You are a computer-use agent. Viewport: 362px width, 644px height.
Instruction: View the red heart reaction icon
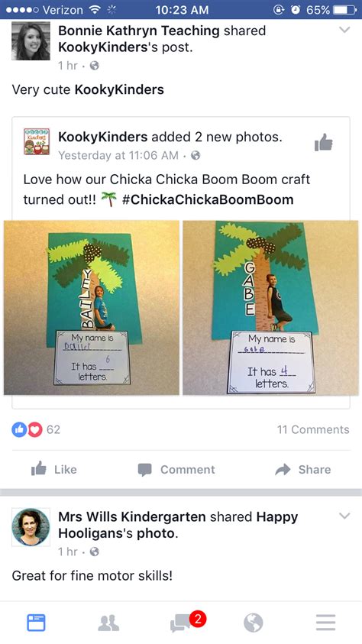point(35,429)
